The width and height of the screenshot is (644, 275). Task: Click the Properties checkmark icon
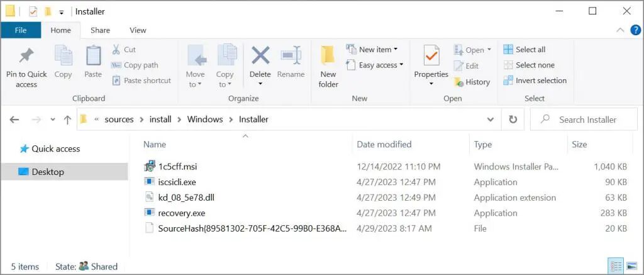click(431, 55)
